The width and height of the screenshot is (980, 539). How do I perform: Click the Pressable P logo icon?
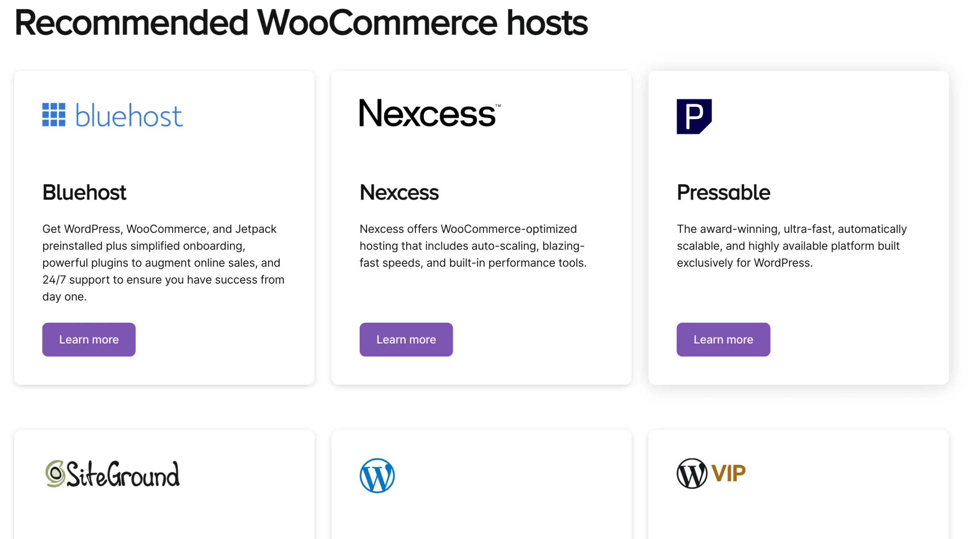pos(694,116)
